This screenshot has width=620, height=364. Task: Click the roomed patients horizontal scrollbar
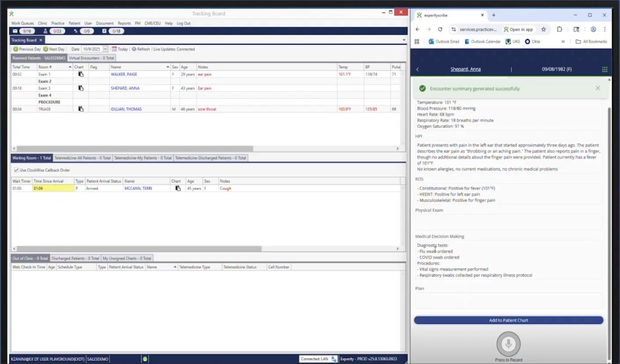click(132, 149)
